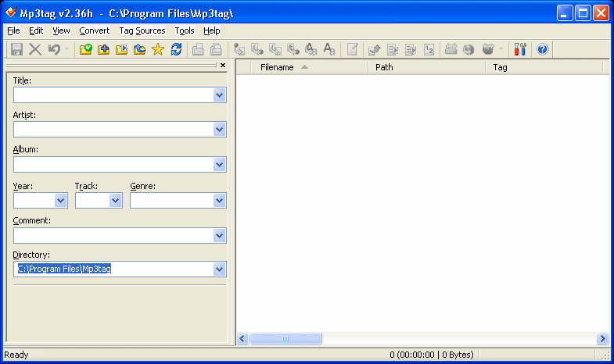Image resolution: width=614 pixels, height=364 pixels.
Task: Click the Remove tag X icon
Action: (35, 49)
